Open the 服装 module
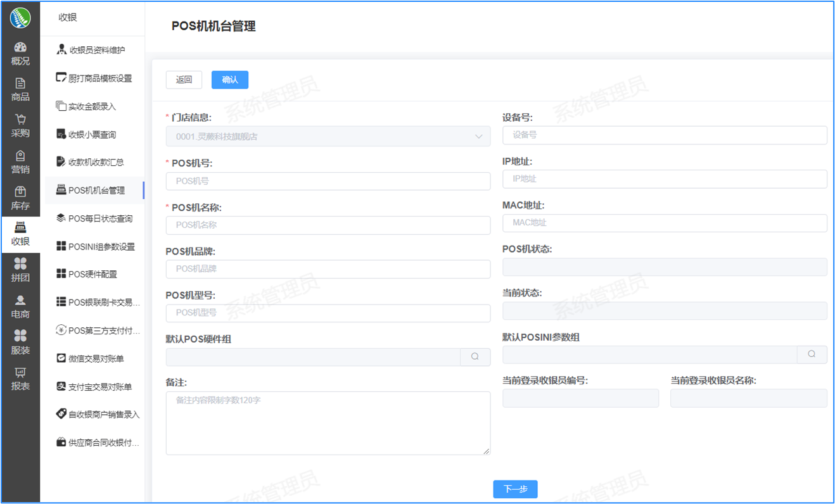Image resolution: width=835 pixels, height=504 pixels. pos(20,343)
